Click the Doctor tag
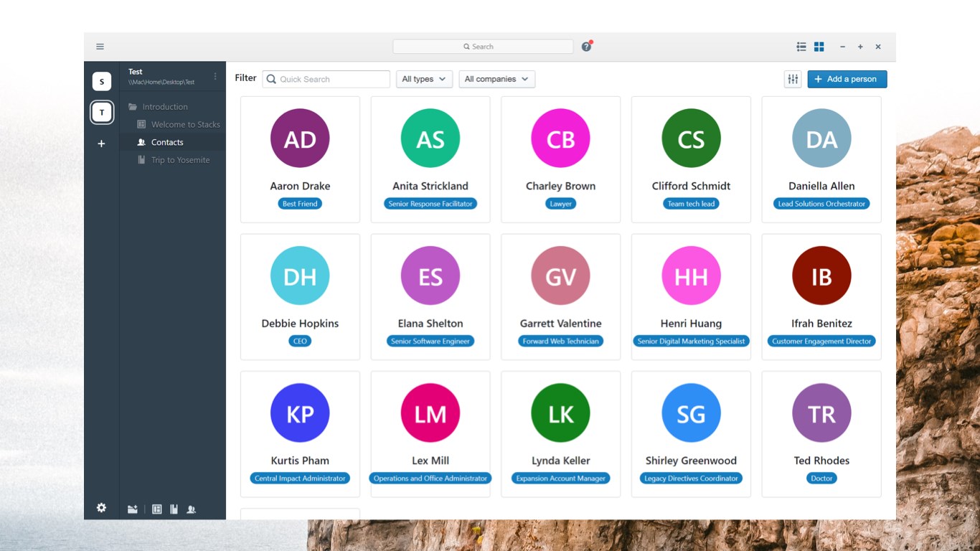This screenshot has width=980, height=551. point(821,479)
